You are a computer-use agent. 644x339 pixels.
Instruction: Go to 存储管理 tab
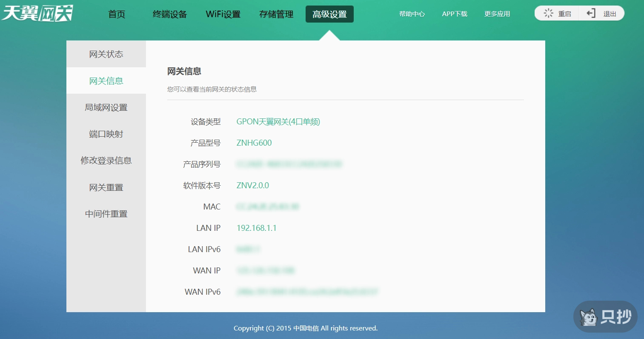click(x=276, y=14)
